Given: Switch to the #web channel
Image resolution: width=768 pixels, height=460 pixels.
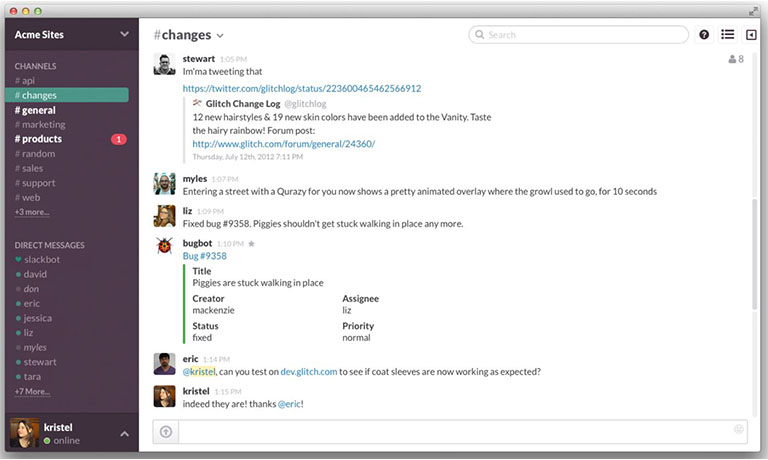Looking at the screenshot, I should point(27,198).
